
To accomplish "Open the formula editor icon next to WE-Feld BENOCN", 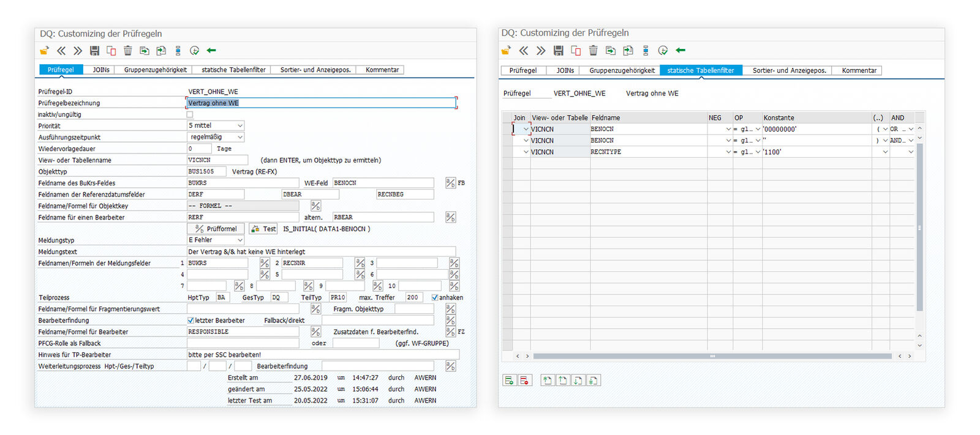I will point(450,183).
